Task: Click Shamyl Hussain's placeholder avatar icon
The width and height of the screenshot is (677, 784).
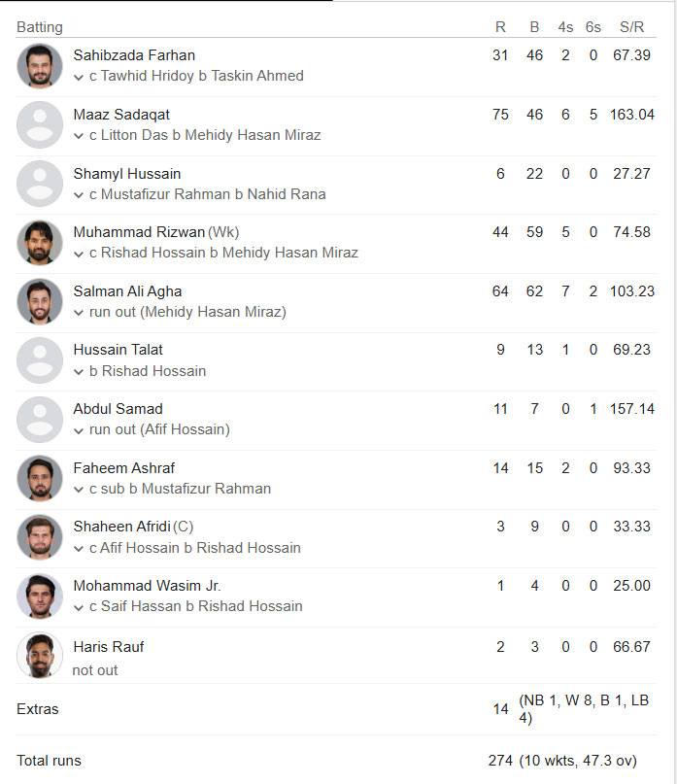Action: tap(40, 184)
